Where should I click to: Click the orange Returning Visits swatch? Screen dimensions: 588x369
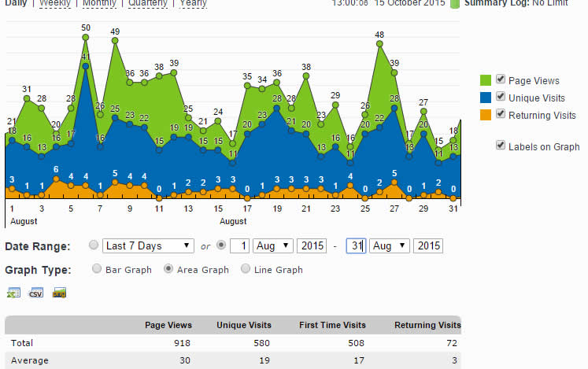pyautogui.click(x=485, y=115)
